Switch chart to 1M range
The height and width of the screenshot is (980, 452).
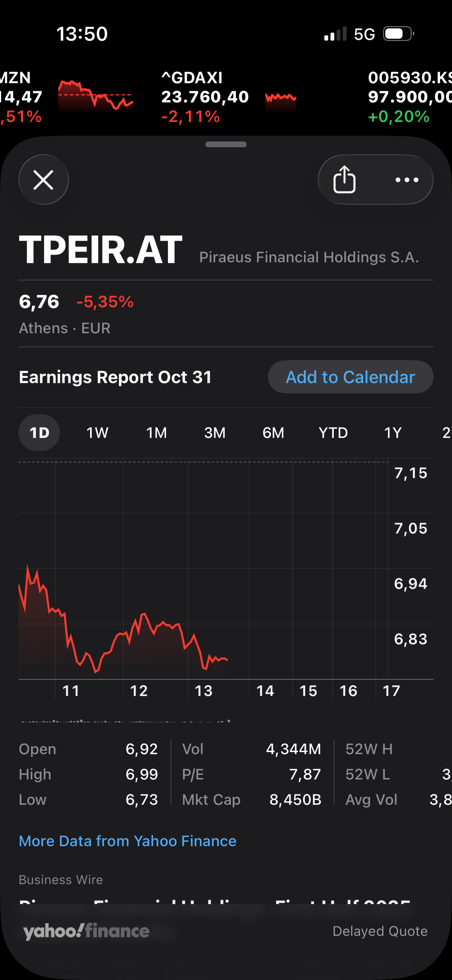pyautogui.click(x=156, y=433)
